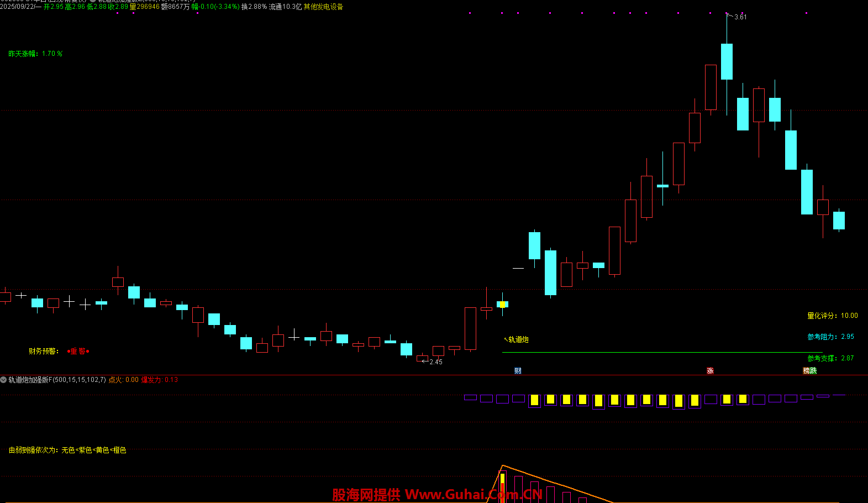Click the 3.61 high price label
Image resolution: width=868 pixels, height=503 pixels.
click(x=740, y=17)
